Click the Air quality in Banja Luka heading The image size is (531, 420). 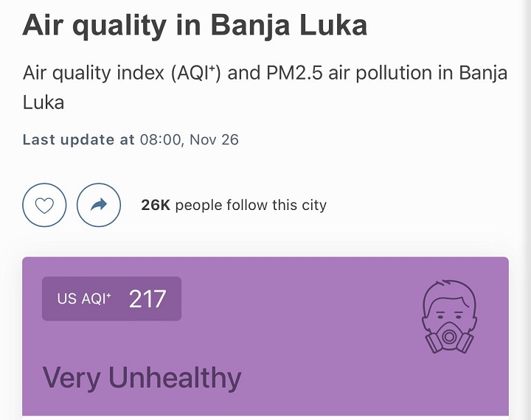(x=195, y=25)
